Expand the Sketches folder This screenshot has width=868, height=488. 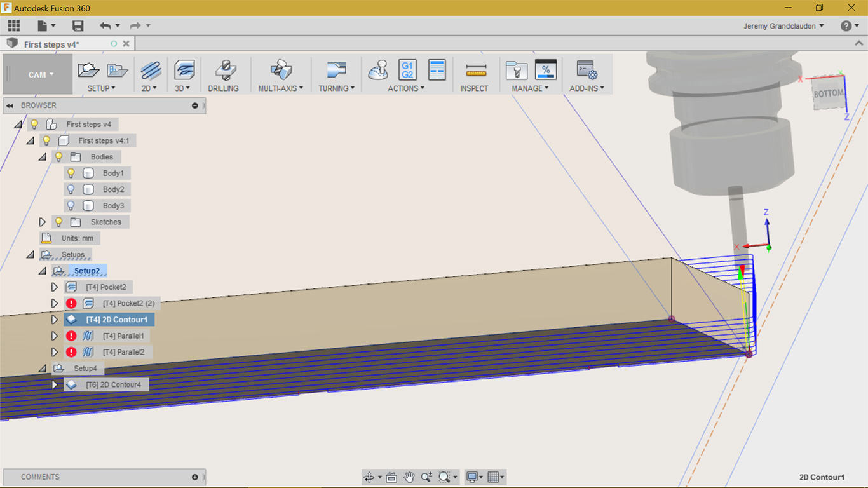pyautogui.click(x=43, y=222)
